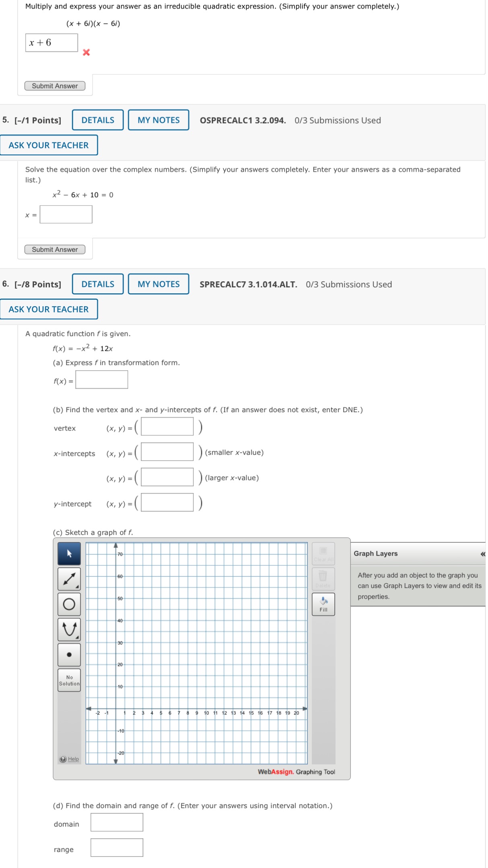Open MY NOTES for problem 5
Image resolution: width=488 pixels, height=868 pixels.
click(158, 120)
